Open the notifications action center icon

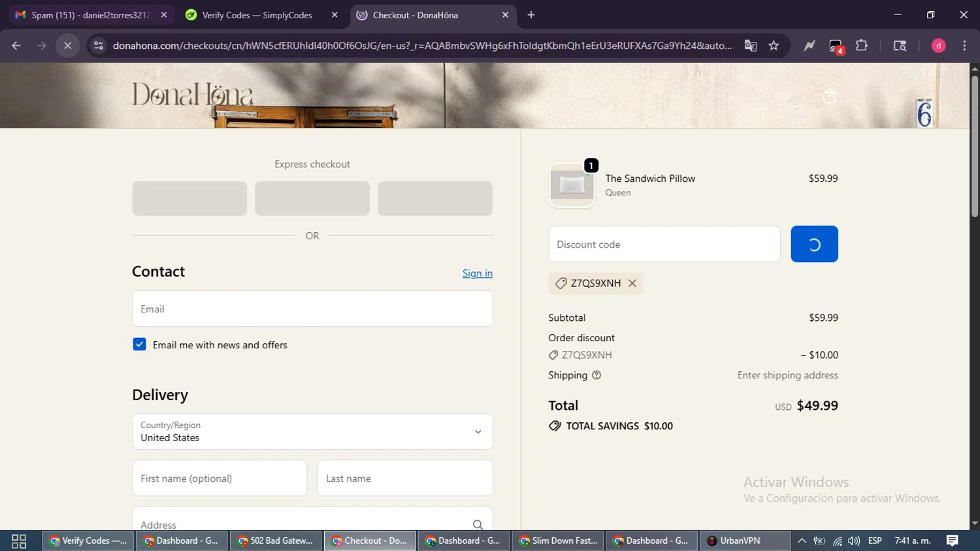pyautogui.click(x=952, y=541)
